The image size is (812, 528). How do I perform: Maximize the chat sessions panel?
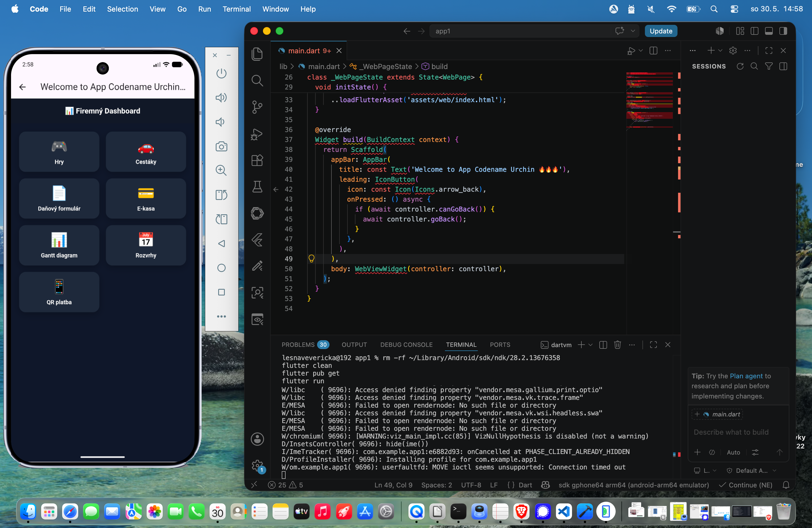[769, 51]
